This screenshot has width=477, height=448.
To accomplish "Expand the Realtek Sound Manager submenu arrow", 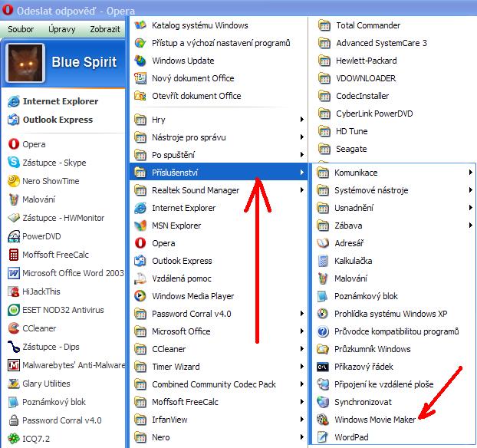I will (302, 190).
